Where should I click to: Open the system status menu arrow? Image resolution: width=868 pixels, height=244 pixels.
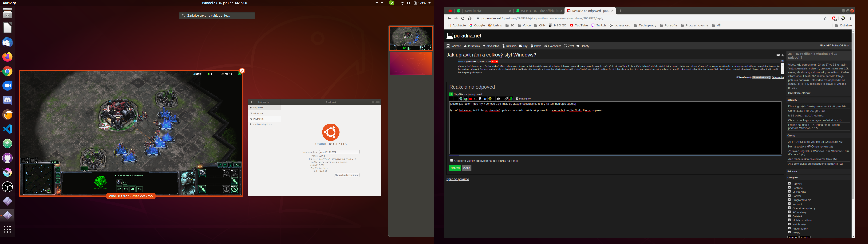[x=429, y=3]
